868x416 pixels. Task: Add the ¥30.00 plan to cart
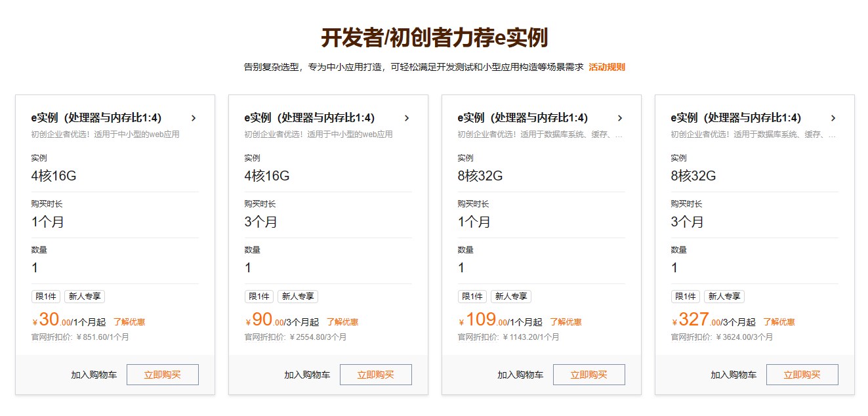94,375
